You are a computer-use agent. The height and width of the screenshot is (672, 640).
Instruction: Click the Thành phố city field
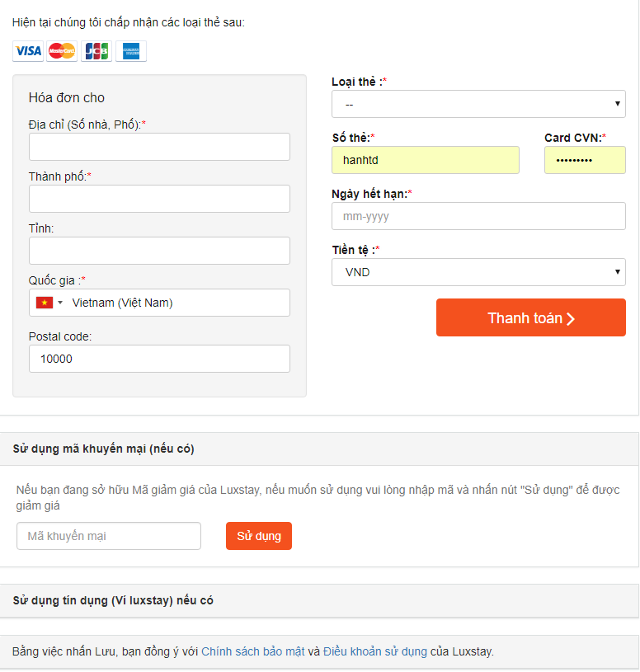[x=159, y=199]
